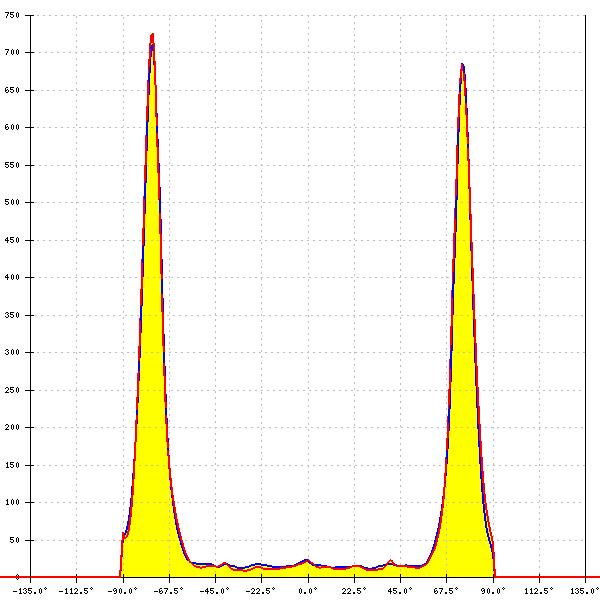Click the -112.5° x-axis label
This screenshot has height=600, width=600.
[x=76, y=591]
